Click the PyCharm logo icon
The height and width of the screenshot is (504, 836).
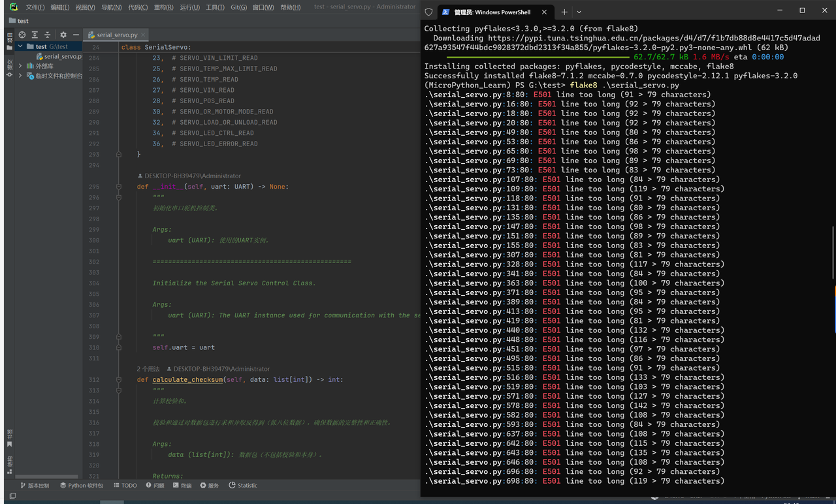click(13, 7)
